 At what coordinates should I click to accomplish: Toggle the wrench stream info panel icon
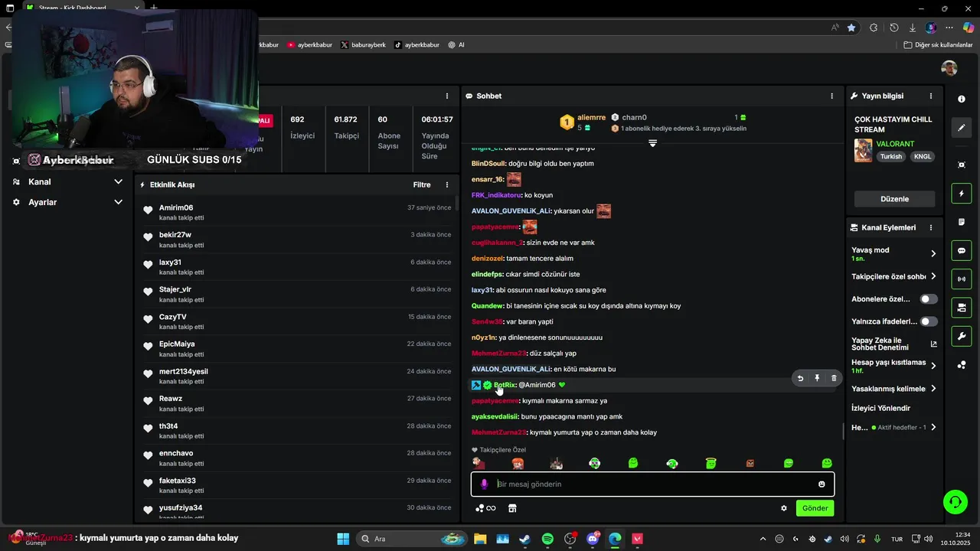(x=962, y=336)
